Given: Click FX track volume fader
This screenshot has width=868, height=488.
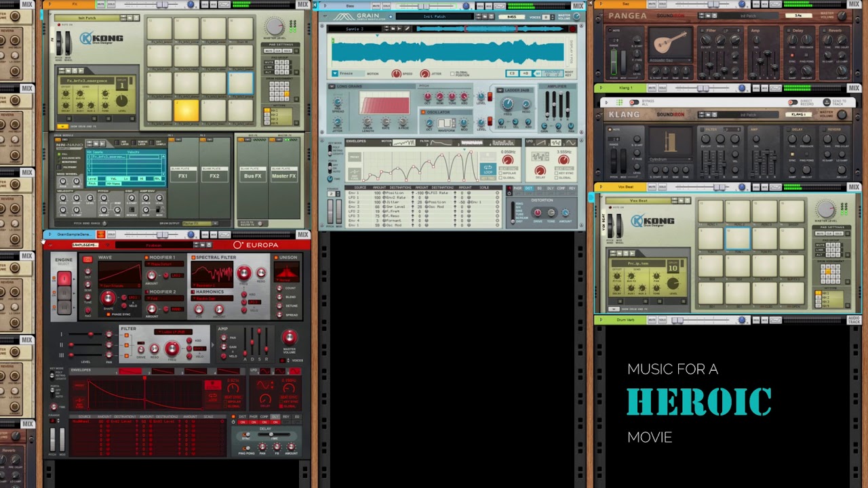Looking at the screenshot, I should coord(162,4).
